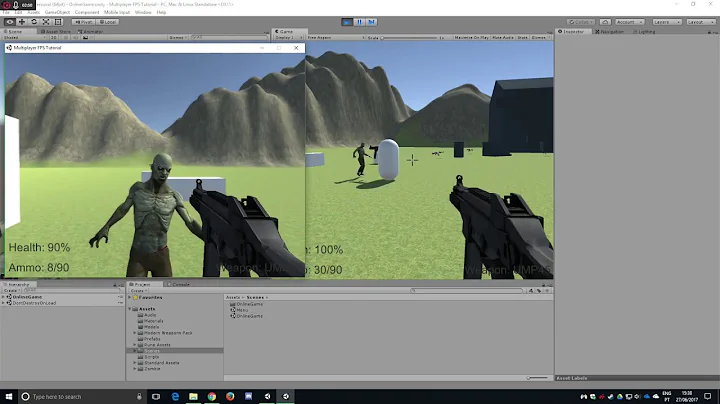The width and height of the screenshot is (720, 404).
Task: Open the Layout dropdown
Action: click(701, 22)
